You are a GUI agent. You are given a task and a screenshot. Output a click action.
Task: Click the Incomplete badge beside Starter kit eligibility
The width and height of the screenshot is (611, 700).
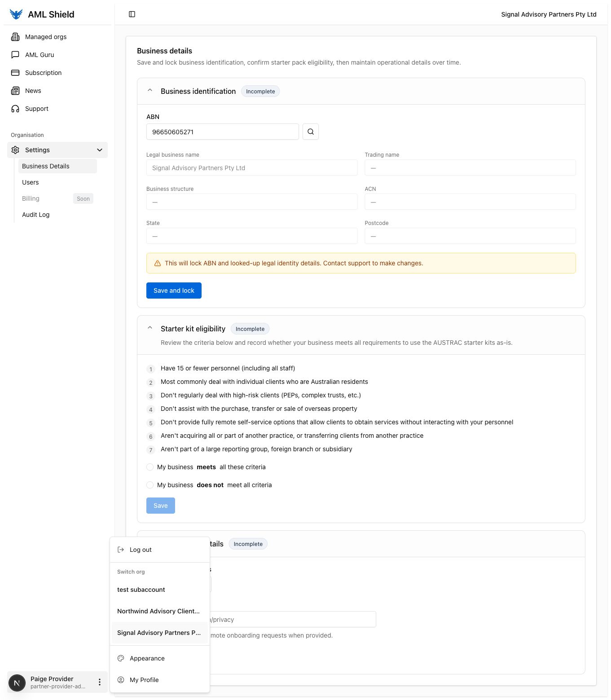pyautogui.click(x=250, y=329)
